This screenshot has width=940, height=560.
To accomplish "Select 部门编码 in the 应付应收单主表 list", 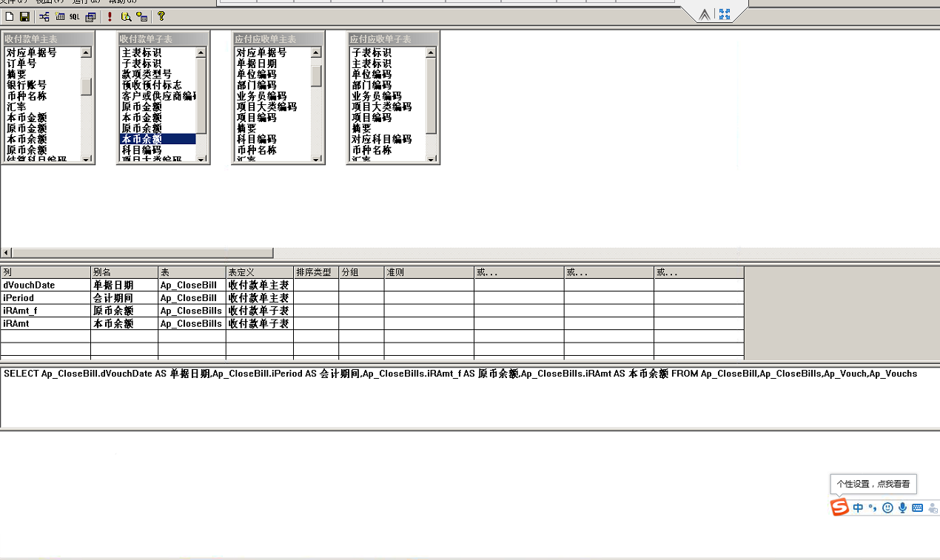I will 257,85.
